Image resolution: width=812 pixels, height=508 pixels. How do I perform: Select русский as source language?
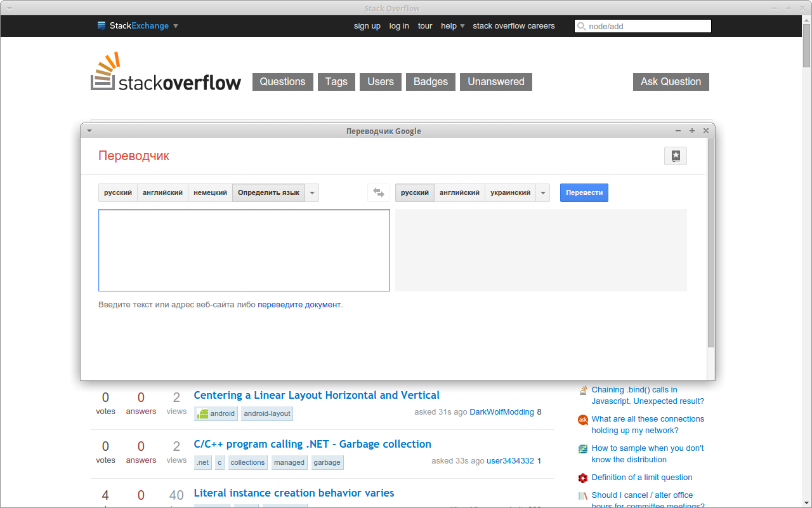pos(118,192)
